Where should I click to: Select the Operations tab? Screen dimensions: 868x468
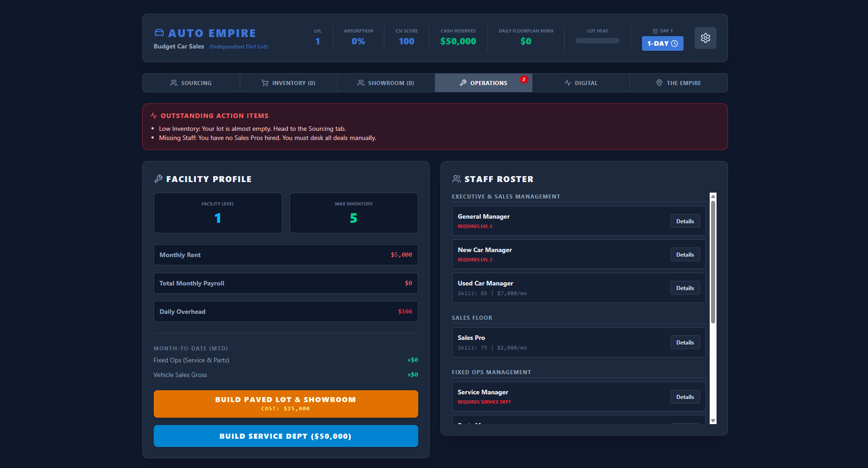point(484,83)
